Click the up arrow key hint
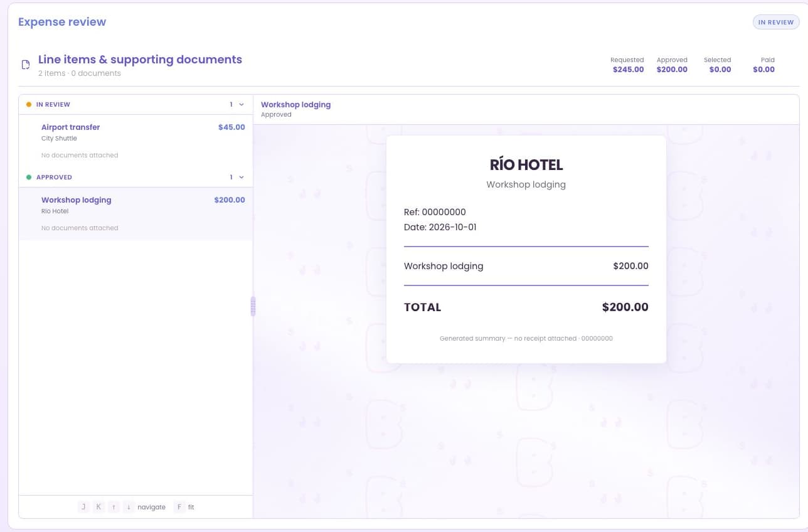 point(114,507)
